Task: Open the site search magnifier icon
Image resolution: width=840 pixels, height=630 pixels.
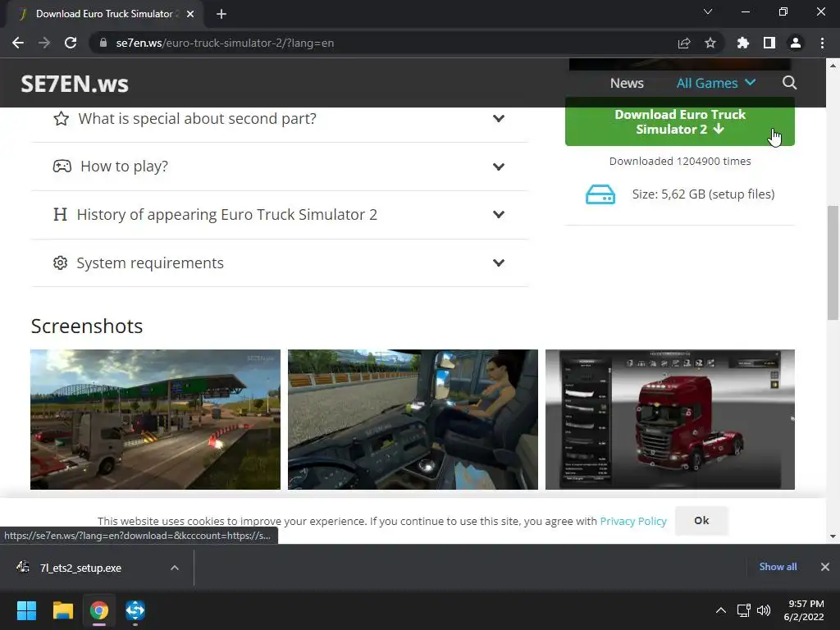Action: point(790,83)
